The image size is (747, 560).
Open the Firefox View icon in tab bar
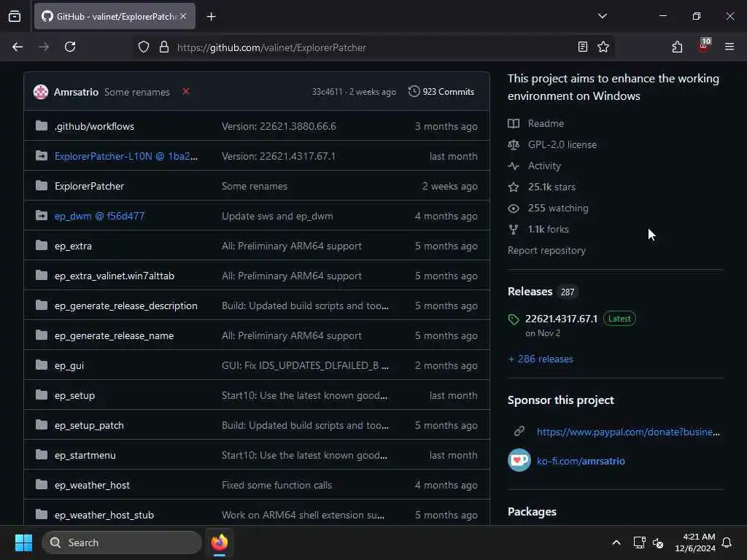[15, 17]
